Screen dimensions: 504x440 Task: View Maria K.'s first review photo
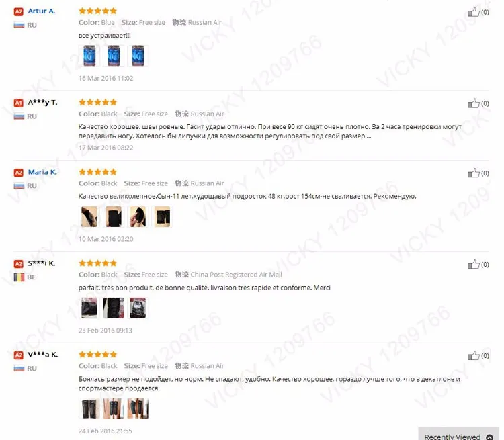pyautogui.click(x=89, y=217)
